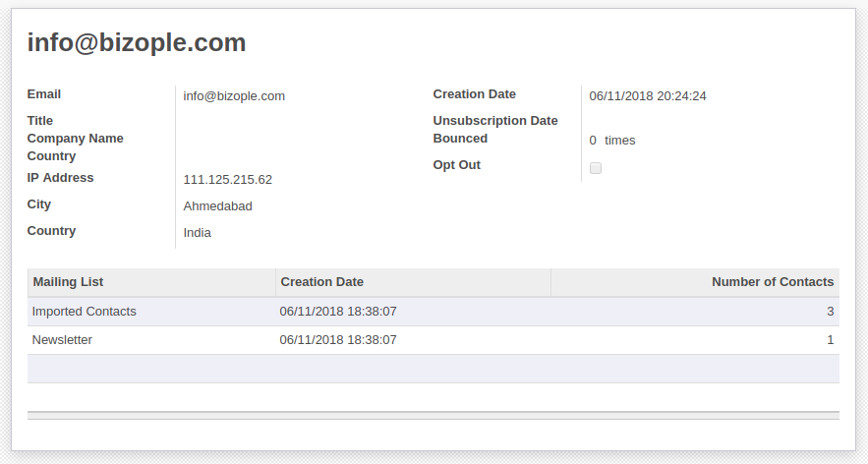This screenshot has width=868, height=464.
Task: Toggle the Opt Out checkbox
Action: (596, 168)
